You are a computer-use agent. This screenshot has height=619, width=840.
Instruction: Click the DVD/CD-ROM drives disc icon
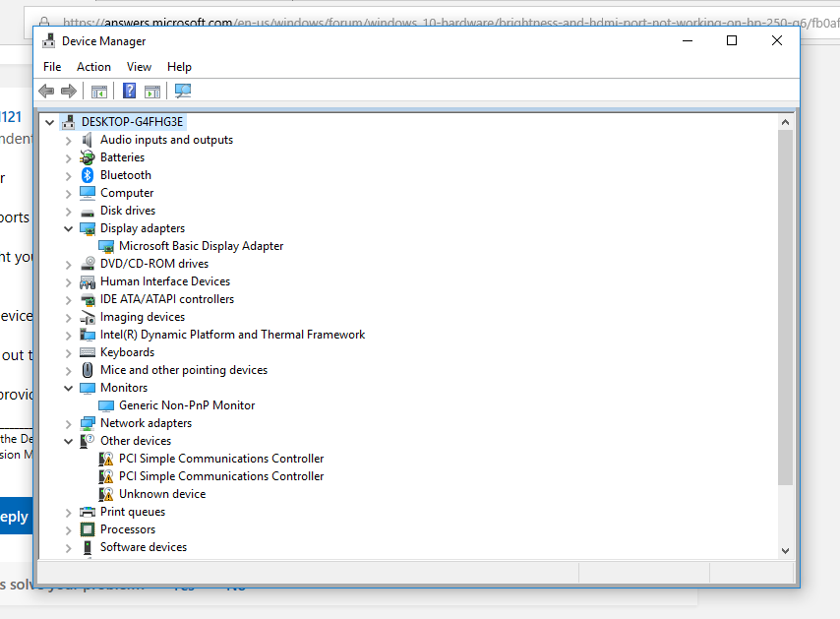pyautogui.click(x=88, y=263)
